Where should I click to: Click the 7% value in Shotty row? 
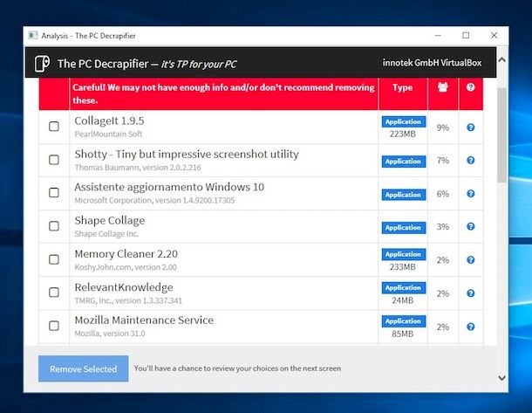pyautogui.click(x=443, y=161)
